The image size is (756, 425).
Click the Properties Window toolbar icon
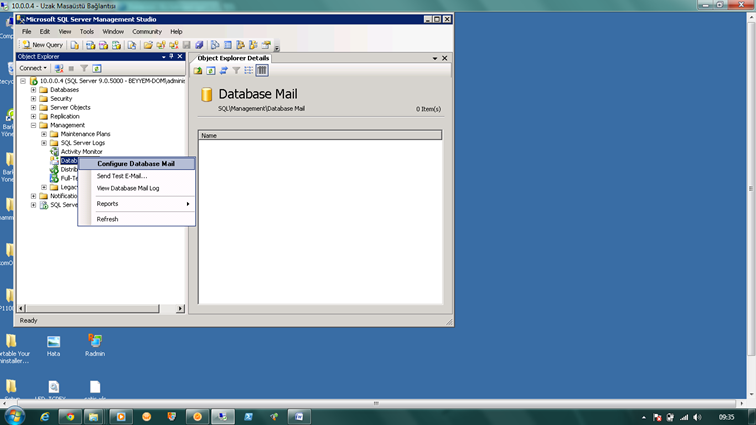point(266,45)
